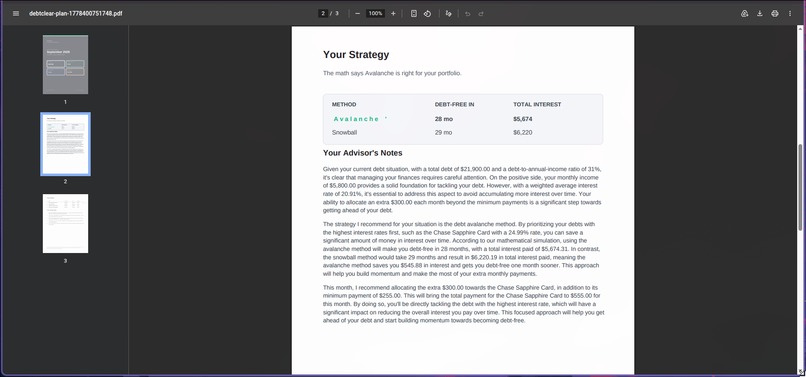Viewport: 806px width, 377px height.
Task: Select the annotate/draw tool icon
Action: [448, 13]
